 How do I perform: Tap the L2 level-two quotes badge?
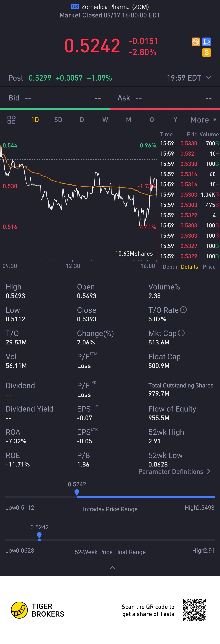(x=207, y=42)
